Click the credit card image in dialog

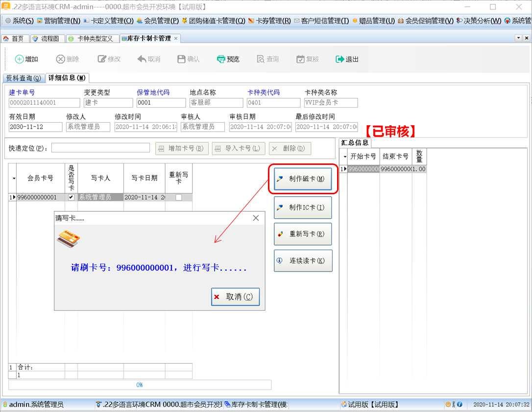click(68, 239)
